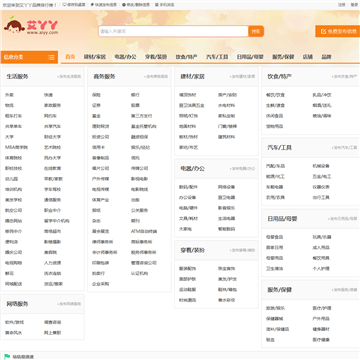Open the 保险 category link
The image size is (360, 360).
(x=96, y=95)
